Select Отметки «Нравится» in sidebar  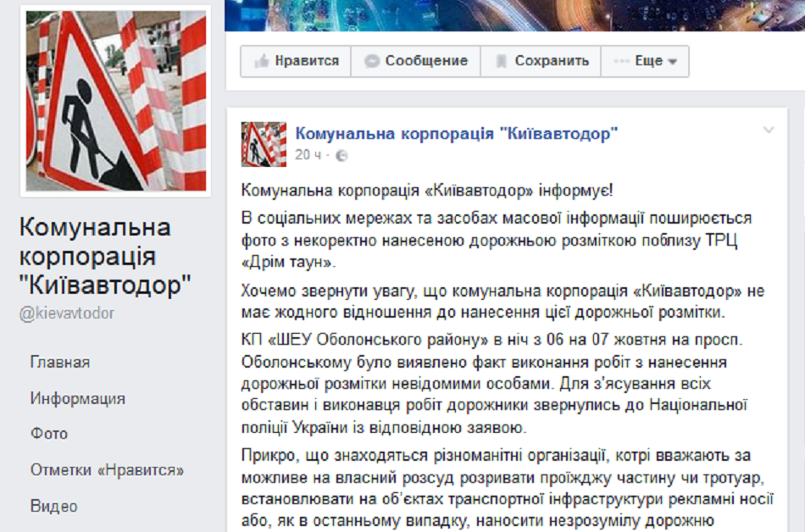pos(107,470)
